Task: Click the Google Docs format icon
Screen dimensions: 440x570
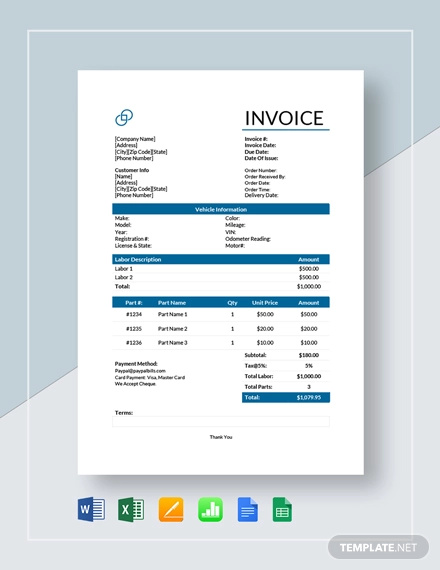Action: tap(248, 509)
